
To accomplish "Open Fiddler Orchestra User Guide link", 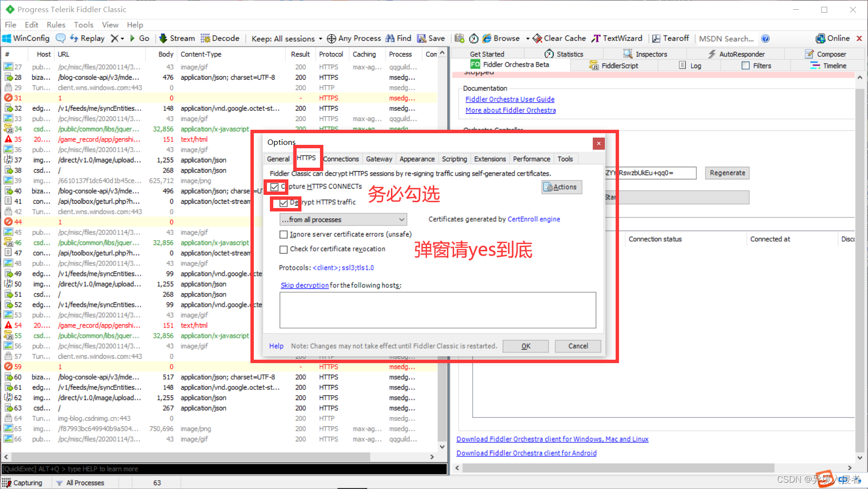I will click(x=510, y=99).
